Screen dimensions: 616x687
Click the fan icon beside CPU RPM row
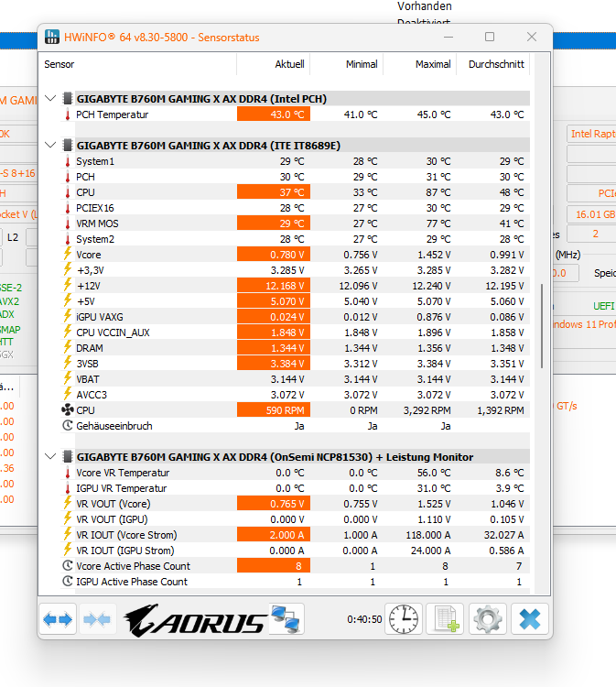pyautogui.click(x=68, y=410)
